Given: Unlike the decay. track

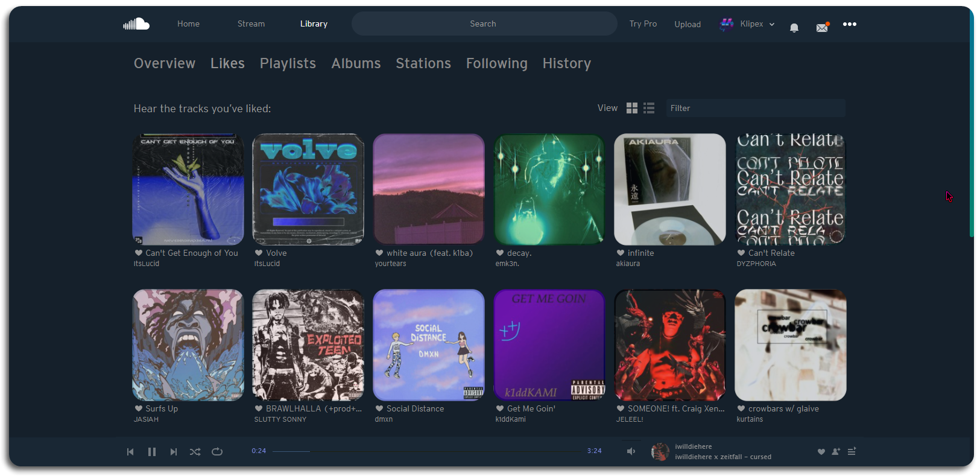Looking at the screenshot, I should click(500, 253).
